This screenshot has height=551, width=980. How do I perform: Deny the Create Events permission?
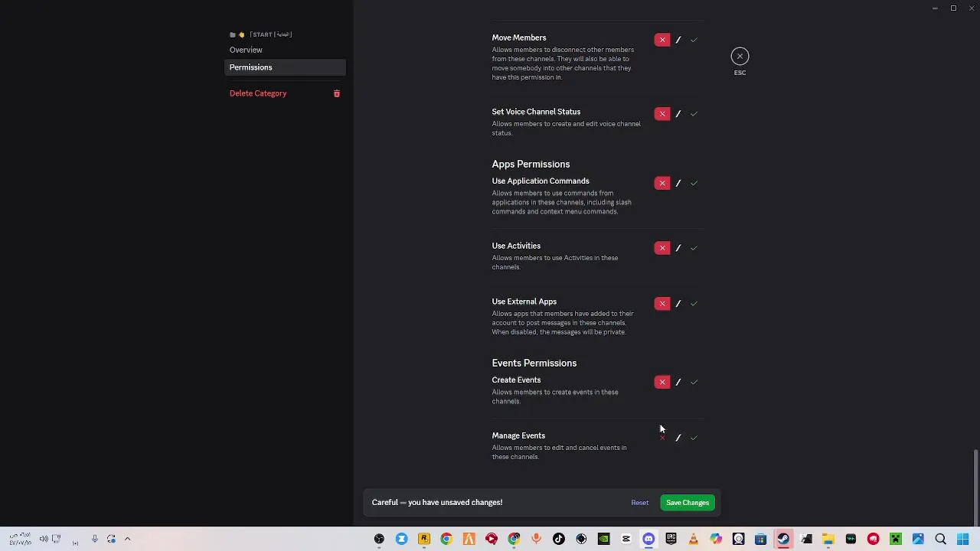coord(662,382)
